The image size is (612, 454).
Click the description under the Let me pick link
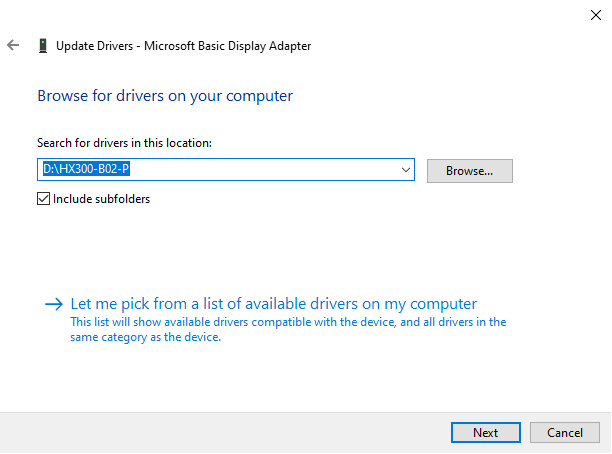point(288,330)
